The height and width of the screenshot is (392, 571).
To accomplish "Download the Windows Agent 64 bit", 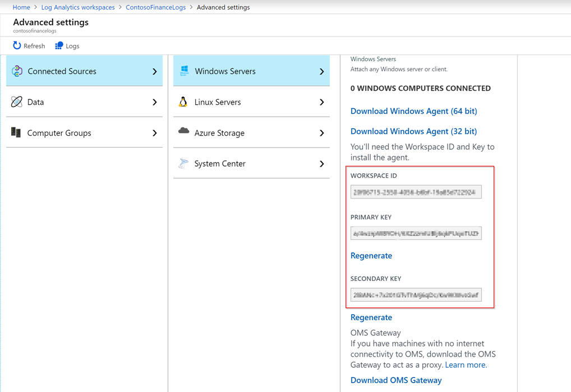I will [x=413, y=111].
